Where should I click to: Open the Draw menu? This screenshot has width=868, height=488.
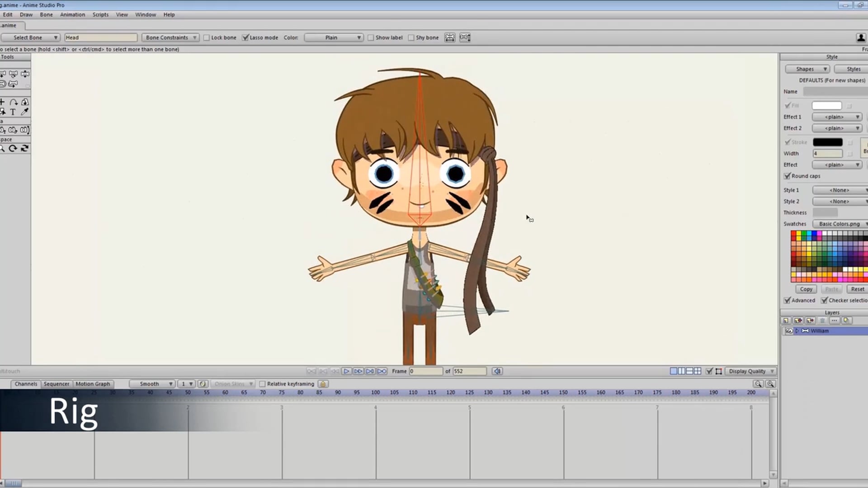pos(26,14)
